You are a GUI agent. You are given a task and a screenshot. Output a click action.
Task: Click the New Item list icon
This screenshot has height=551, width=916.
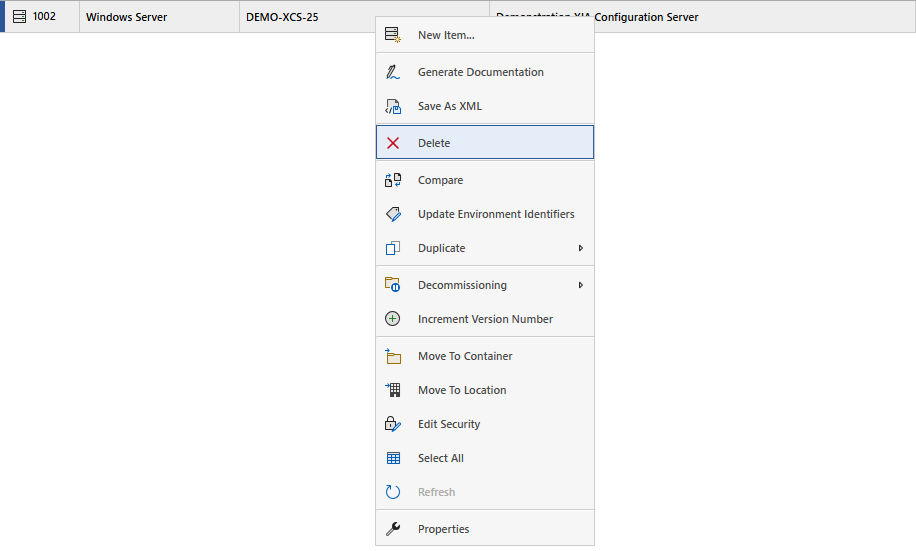click(x=393, y=35)
